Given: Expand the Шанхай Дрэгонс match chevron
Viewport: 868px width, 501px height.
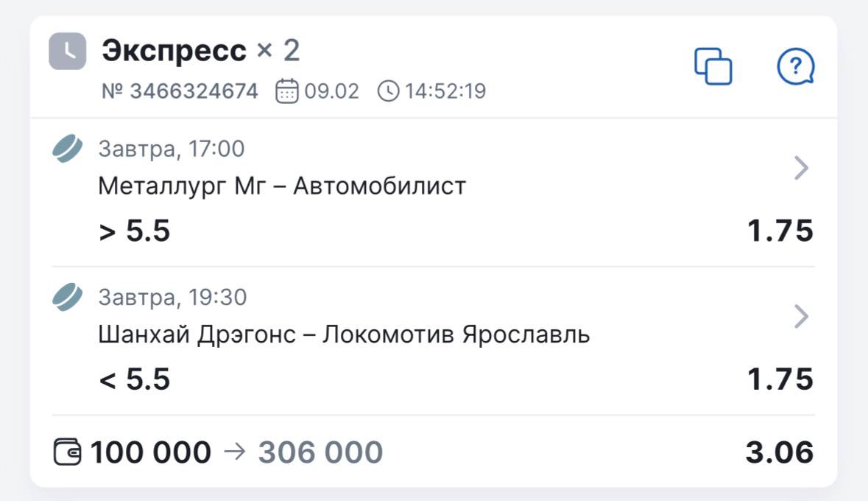Looking at the screenshot, I should (802, 317).
